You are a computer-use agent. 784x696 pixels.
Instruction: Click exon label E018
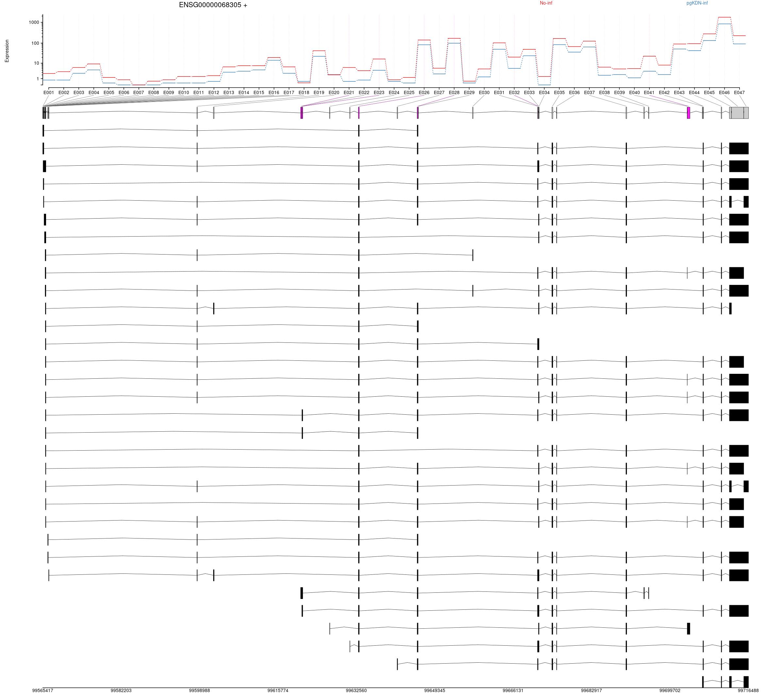tap(304, 92)
